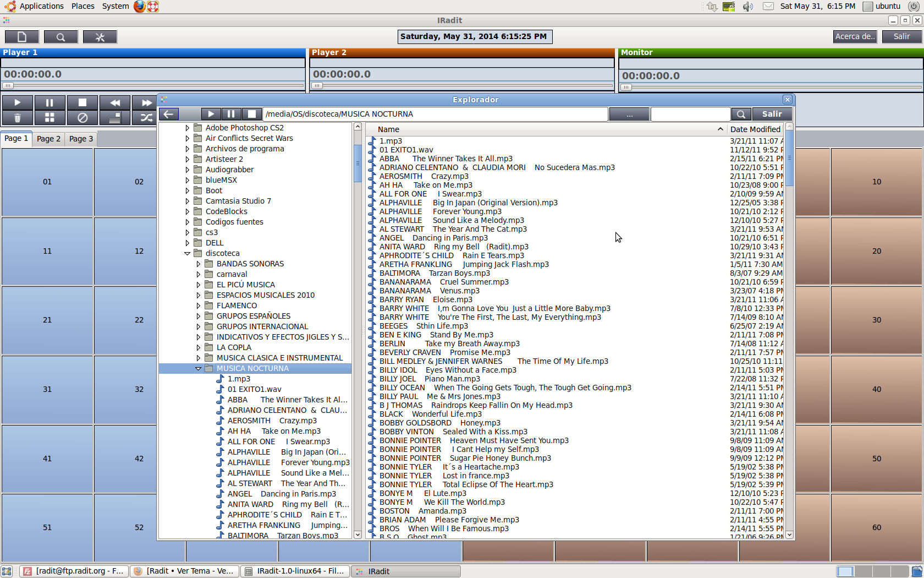Click the trash icon under Player 1
Image resolution: width=924 pixels, height=578 pixels.
click(17, 118)
